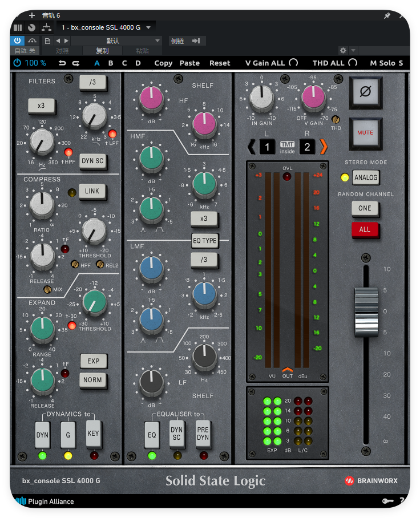Toggle the filters DYN SC button
Image resolution: width=420 pixels, height=518 pixels.
coord(93,161)
